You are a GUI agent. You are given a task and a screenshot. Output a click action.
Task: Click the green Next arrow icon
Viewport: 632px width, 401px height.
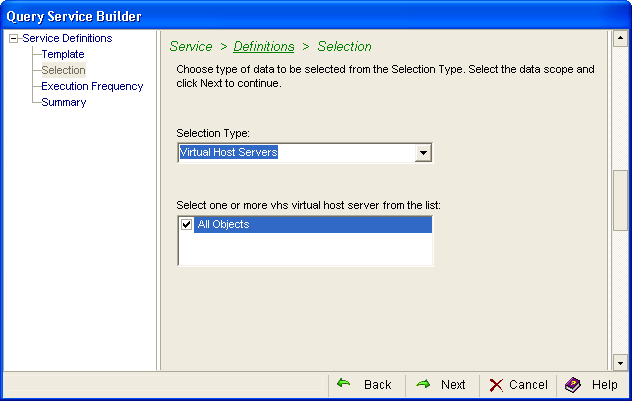coord(423,384)
